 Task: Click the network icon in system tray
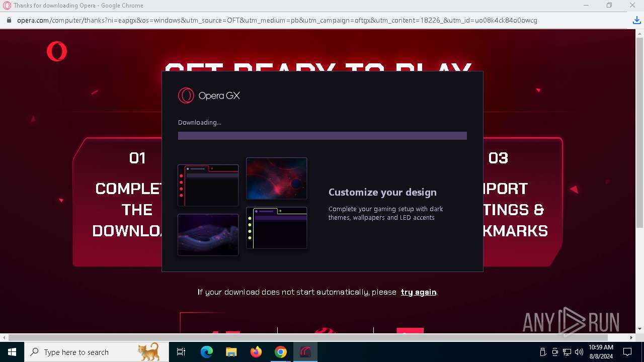[567, 352]
